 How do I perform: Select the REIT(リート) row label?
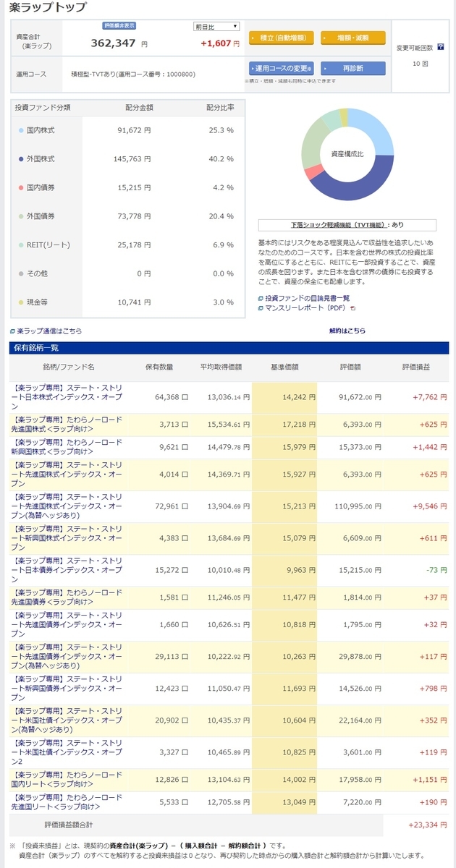(x=48, y=244)
